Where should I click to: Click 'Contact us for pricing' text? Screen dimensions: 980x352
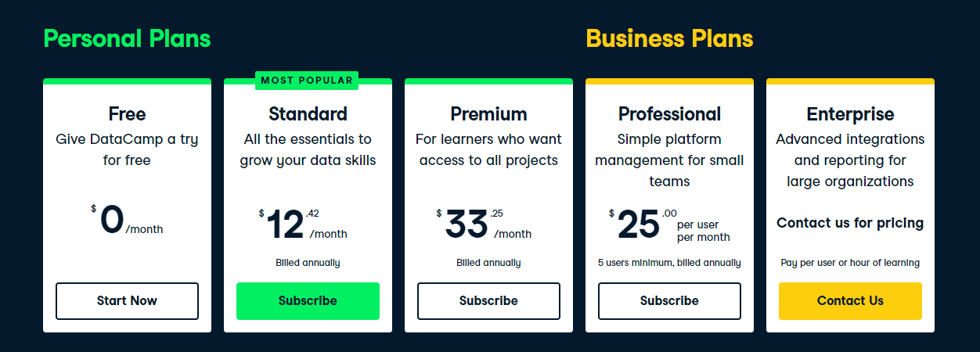(x=850, y=223)
